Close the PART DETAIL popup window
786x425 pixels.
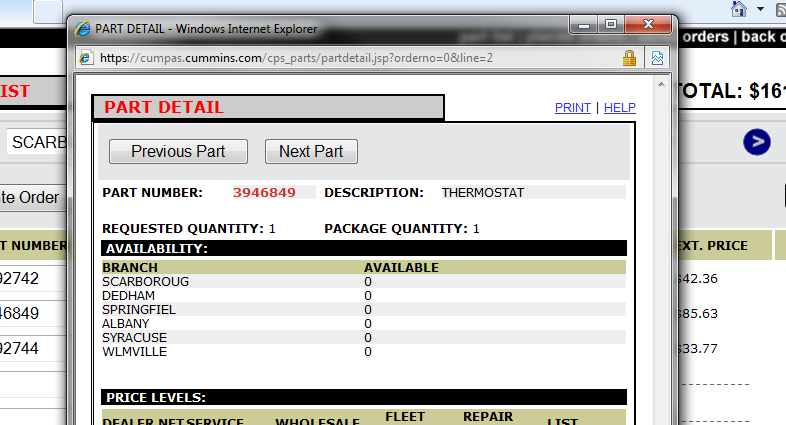pos(648,25)
